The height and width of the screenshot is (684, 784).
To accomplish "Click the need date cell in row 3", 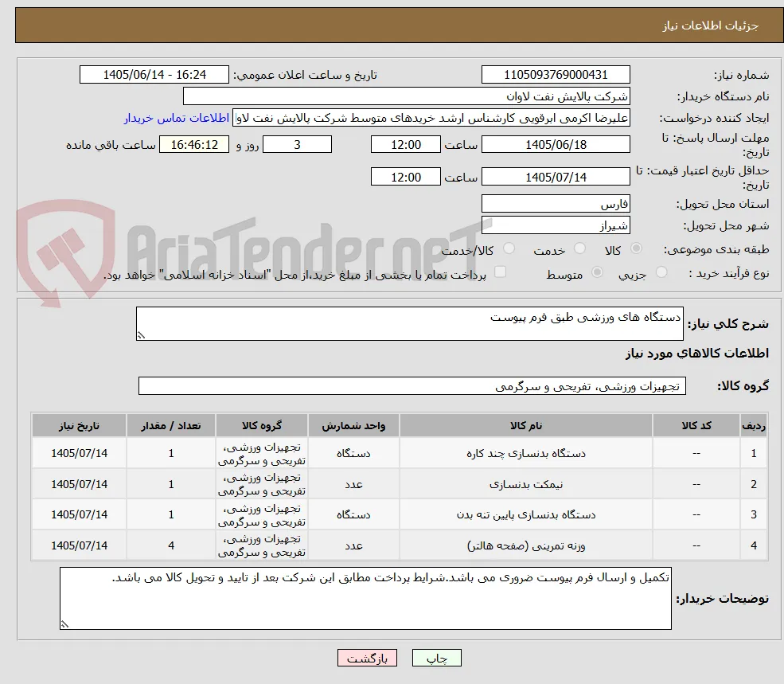I will [x=79, y=514].
